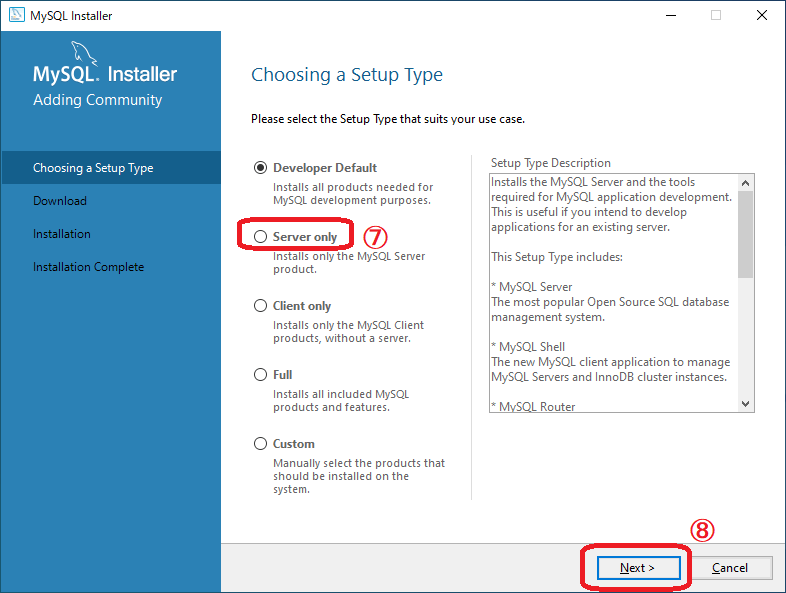Choose the Server only setup type
The image size is (786, 593).
click(260, 237)
